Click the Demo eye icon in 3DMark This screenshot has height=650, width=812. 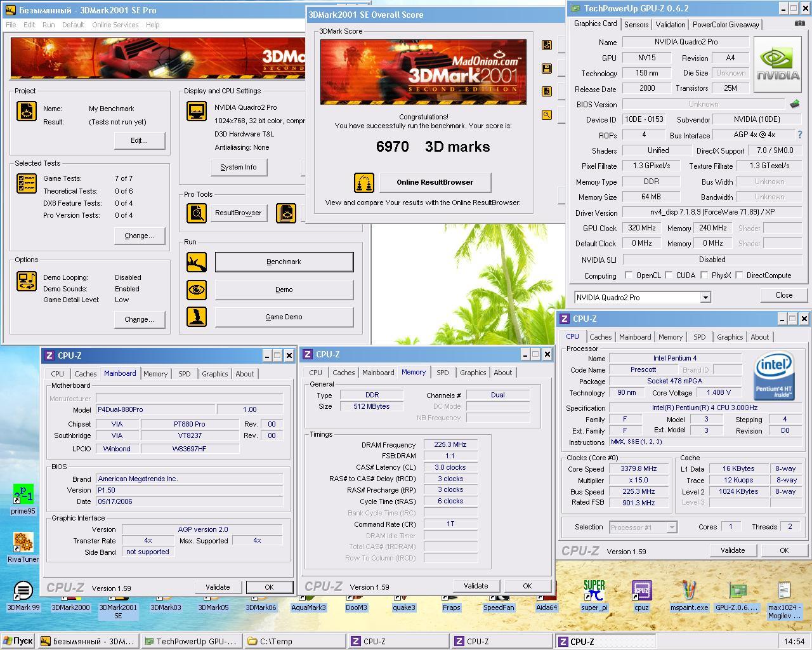[197, 289]
